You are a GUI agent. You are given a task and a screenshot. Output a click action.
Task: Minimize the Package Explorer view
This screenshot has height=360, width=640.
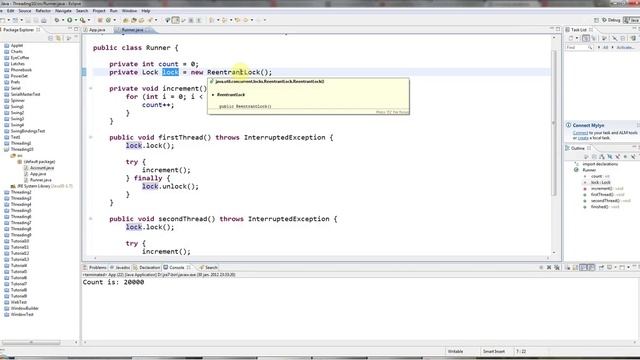(x=70, y=29)
